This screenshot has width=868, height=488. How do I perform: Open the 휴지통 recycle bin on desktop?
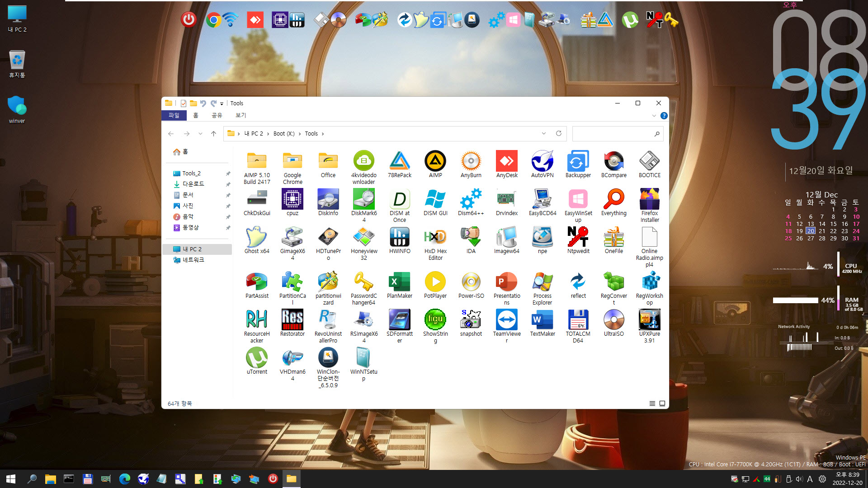[x=17, y=64]
